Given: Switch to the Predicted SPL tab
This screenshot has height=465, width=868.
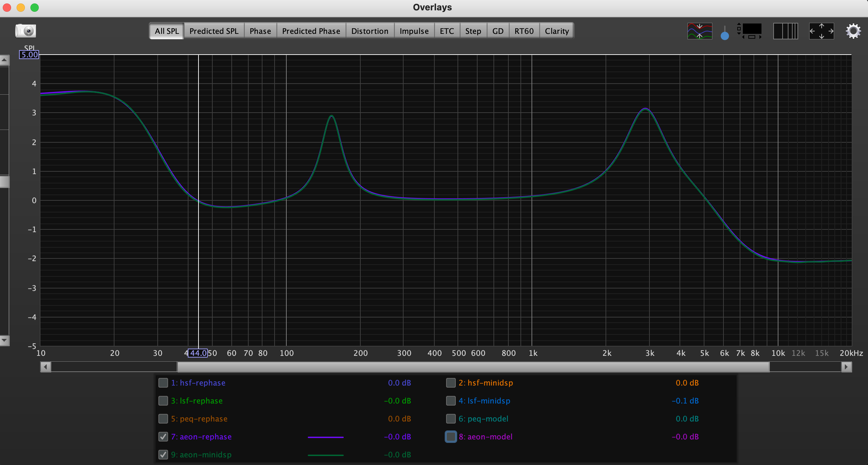Looking at the screenshot, I should 214,31.
